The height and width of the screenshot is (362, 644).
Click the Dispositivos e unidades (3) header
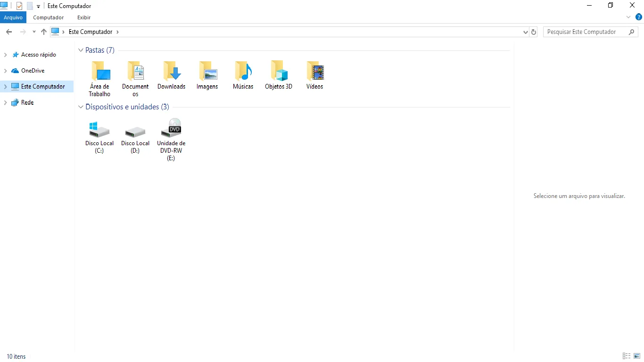[x=127, y=107]
